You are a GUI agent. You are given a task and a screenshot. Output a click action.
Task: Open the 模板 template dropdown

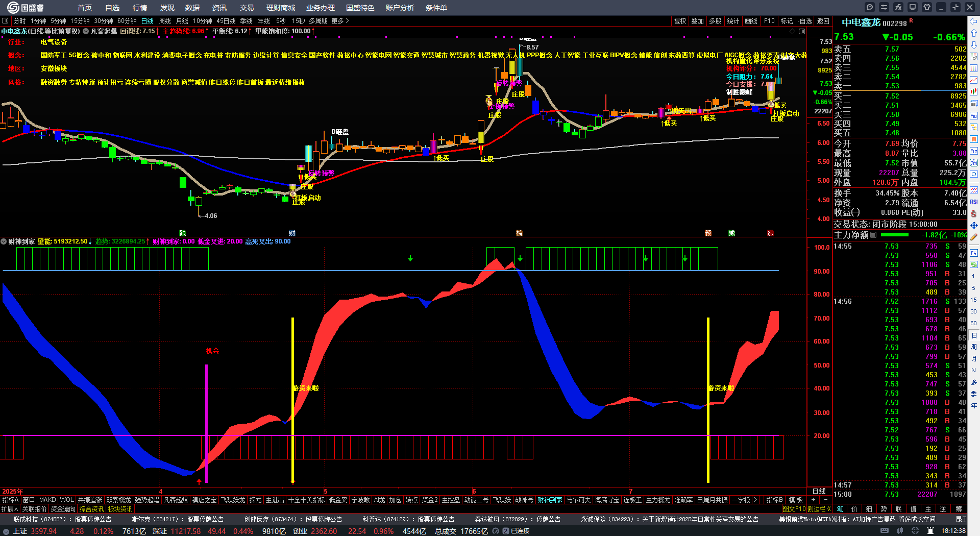[x=796, y=500]
